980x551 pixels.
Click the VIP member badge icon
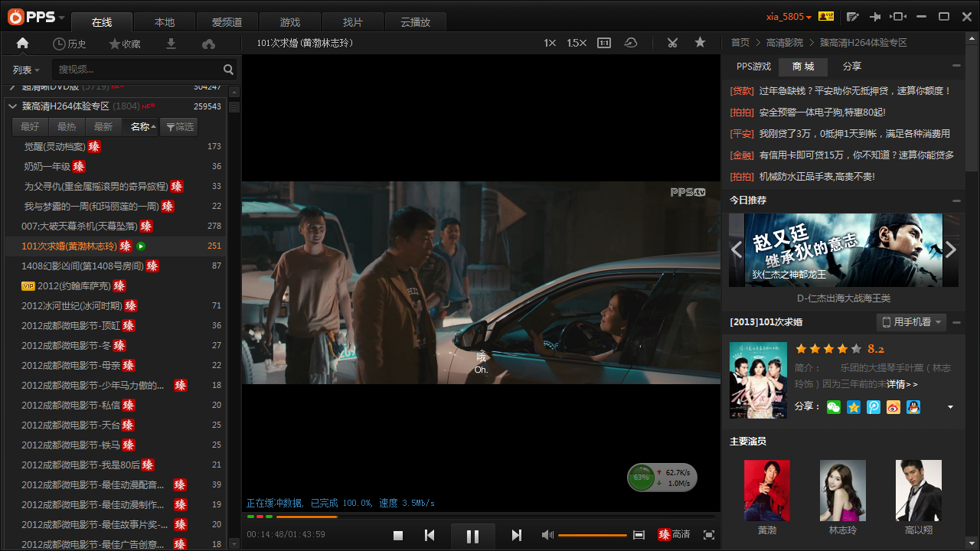(826, 16)
